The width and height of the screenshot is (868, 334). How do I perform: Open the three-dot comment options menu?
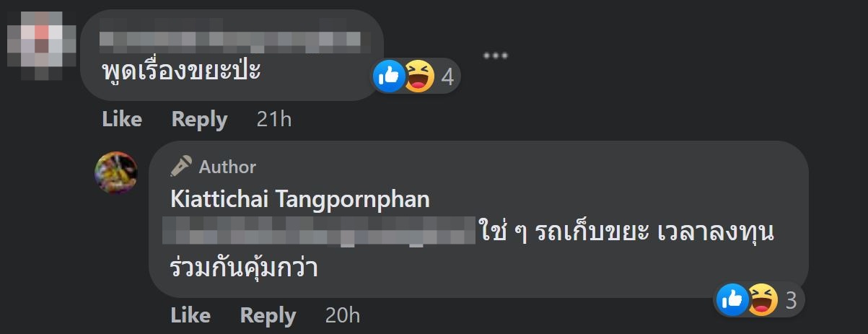(x=496, y=55)
